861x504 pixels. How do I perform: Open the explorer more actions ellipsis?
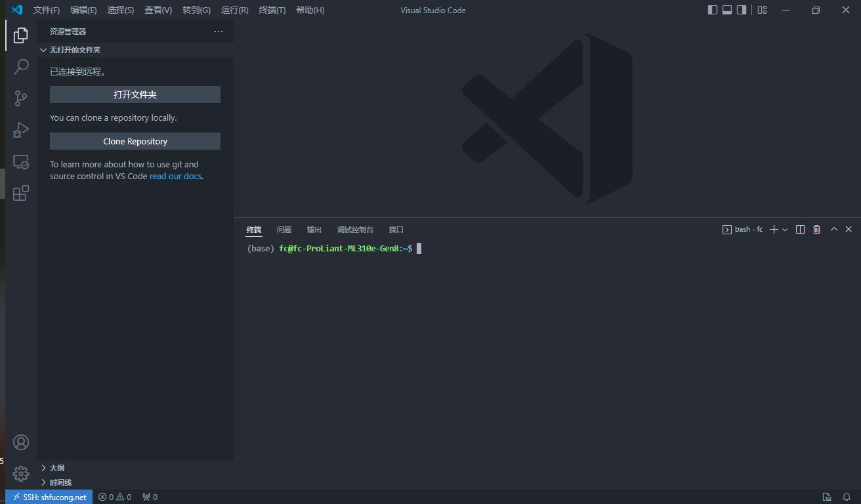(x=219, y=31)
